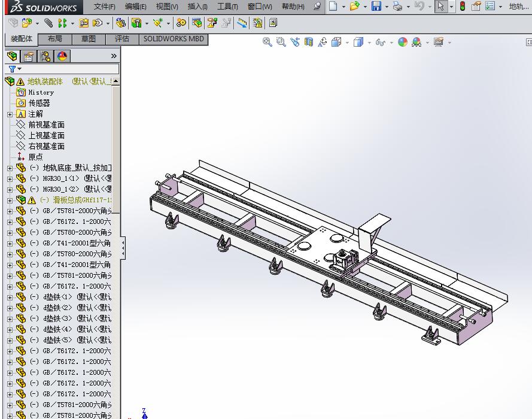Switch to the FeatureManager design tree tab

12,56
